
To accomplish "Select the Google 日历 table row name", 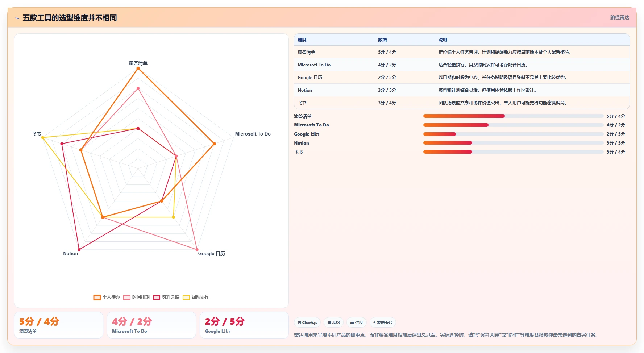I will pyautogui.click(x=310, y=78).
